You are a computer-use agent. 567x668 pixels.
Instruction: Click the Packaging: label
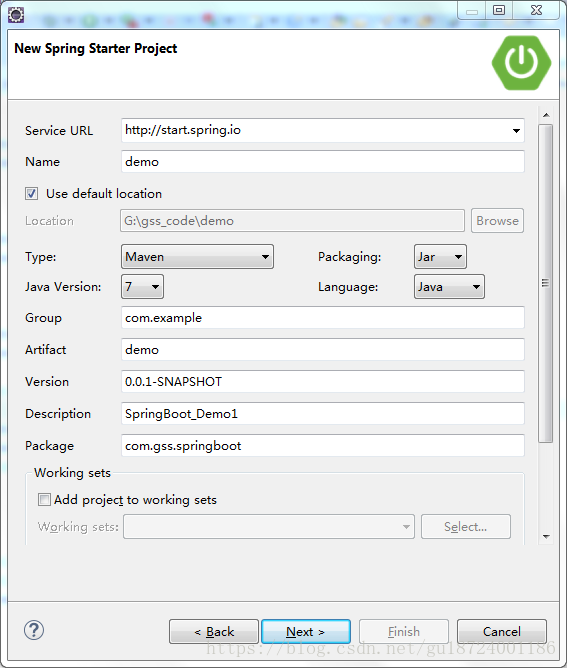pos(349,257)
